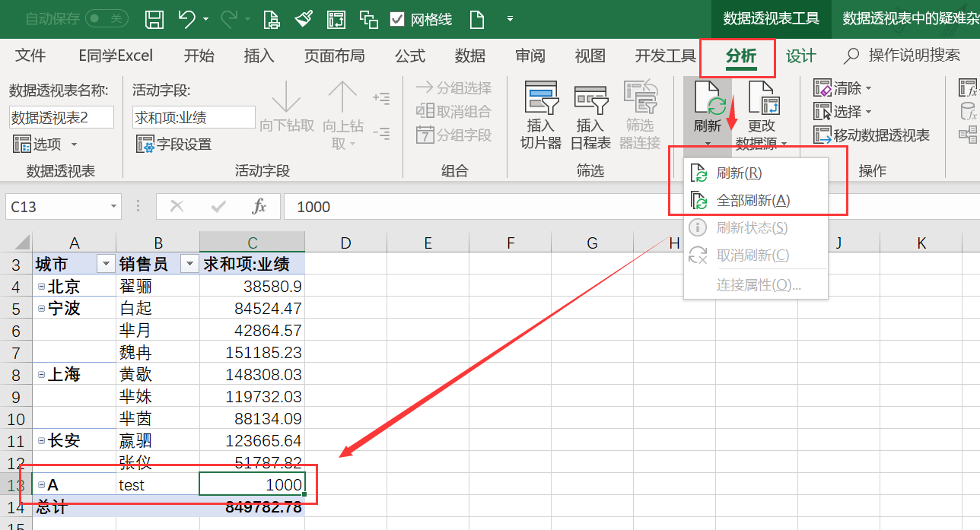Open the 城市 column filter dropdown
This screenshot has width=980, height=530.
tap(106, 264)
